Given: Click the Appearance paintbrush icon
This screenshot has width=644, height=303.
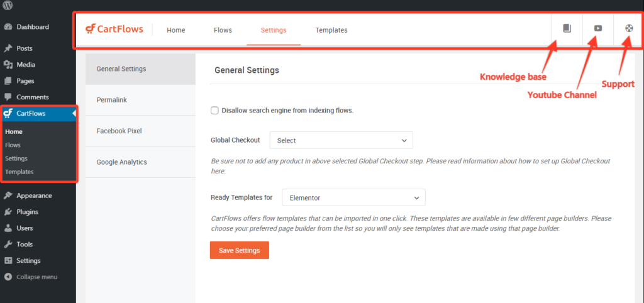Looking at the screenshot, I should (x=8, y=196).
